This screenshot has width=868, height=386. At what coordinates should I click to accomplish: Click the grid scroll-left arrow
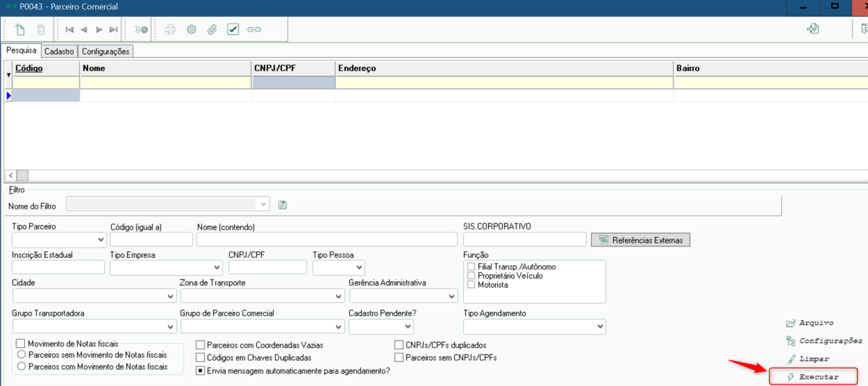coord(11,175)
